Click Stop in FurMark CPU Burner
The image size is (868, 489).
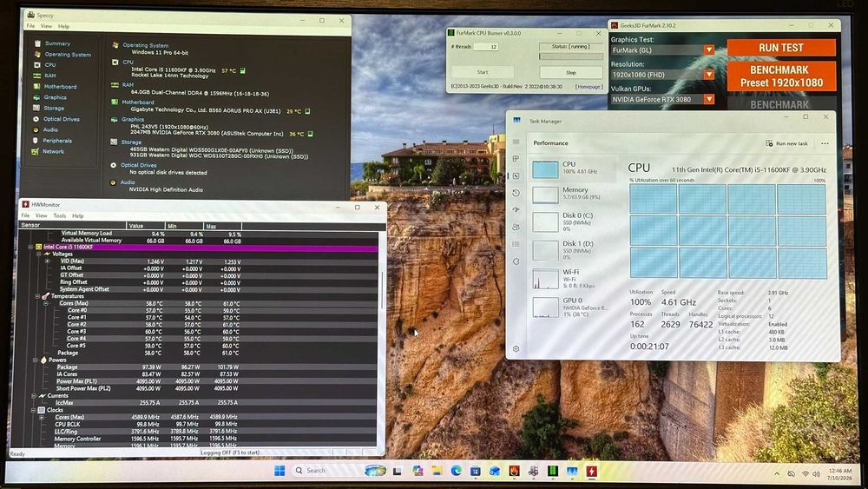[x=571, y=73]
